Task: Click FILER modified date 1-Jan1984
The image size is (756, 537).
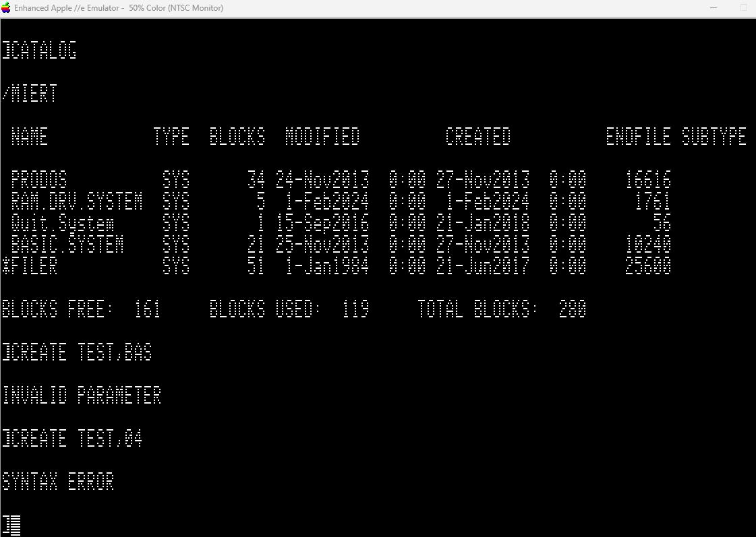Action: point(327,266)
